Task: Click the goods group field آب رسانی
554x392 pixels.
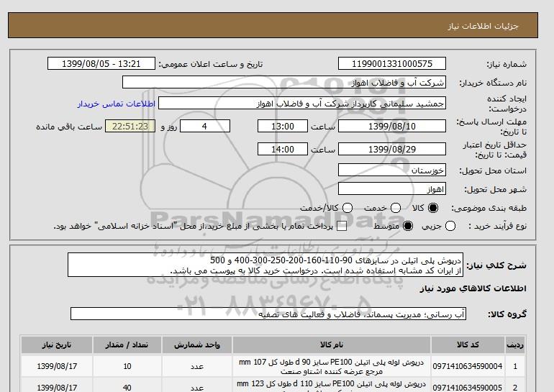Action: click(x=268, y=314)
